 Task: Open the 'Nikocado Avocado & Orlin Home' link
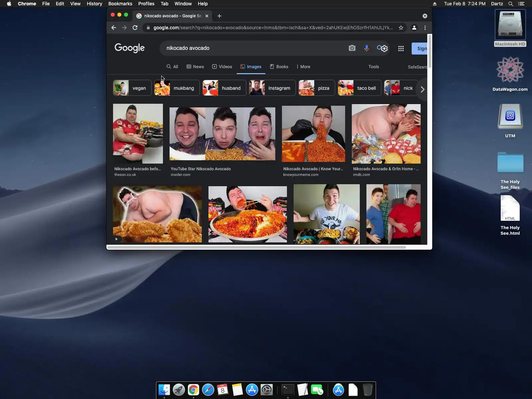[386, 169]
